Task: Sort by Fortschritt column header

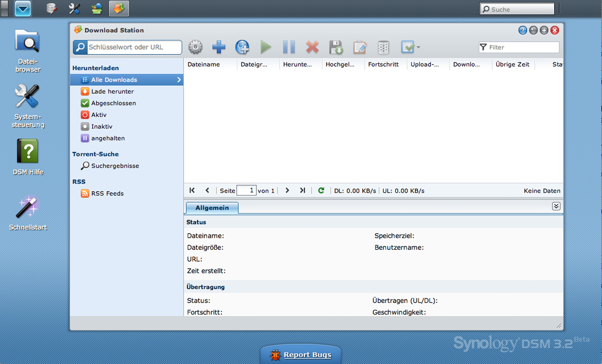Action: (x=385, y=64)
